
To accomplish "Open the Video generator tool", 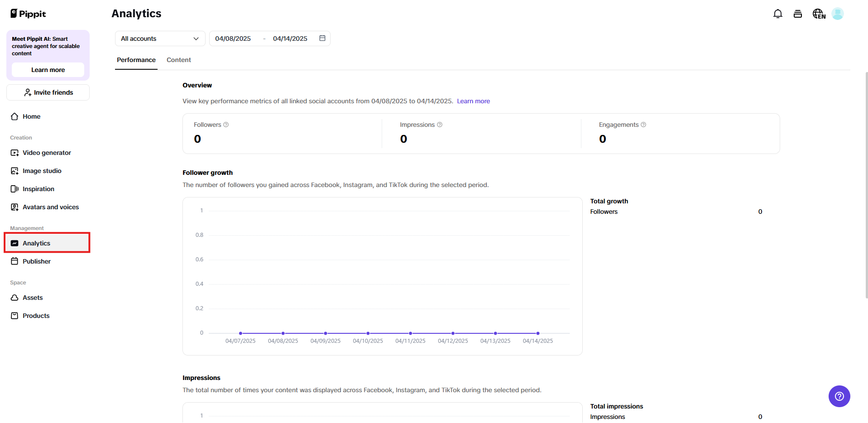I will coord(47,153).
